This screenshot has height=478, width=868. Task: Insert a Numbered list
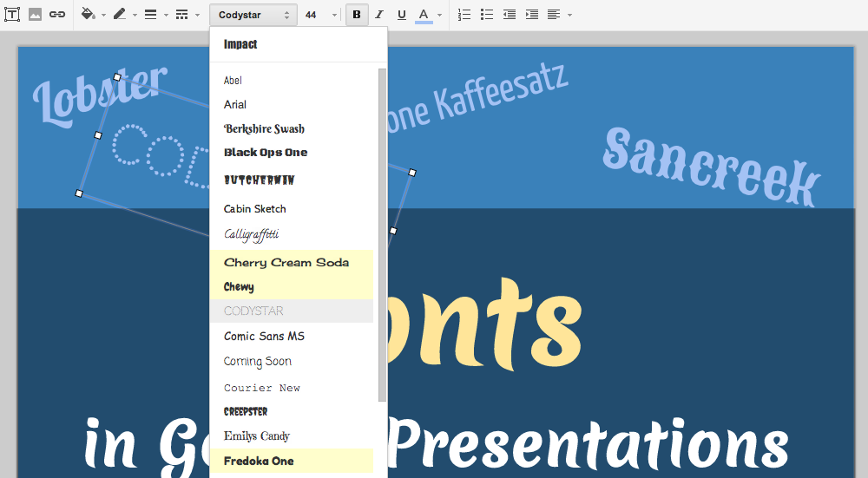coord(464,15)
